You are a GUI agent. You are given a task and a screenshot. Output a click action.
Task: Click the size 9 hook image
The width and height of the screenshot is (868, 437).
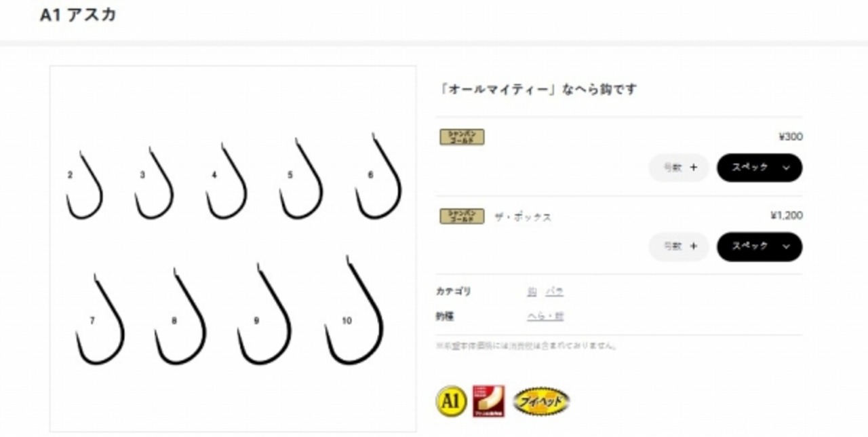click(x=264, y=313)
